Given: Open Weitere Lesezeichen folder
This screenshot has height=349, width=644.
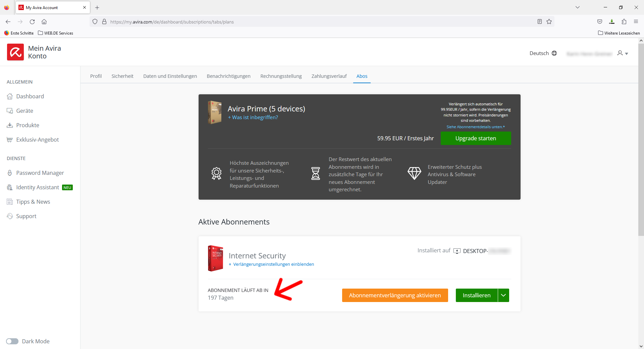Looking at the screenshot, I should pyautogui.click(x=619, y=33).
